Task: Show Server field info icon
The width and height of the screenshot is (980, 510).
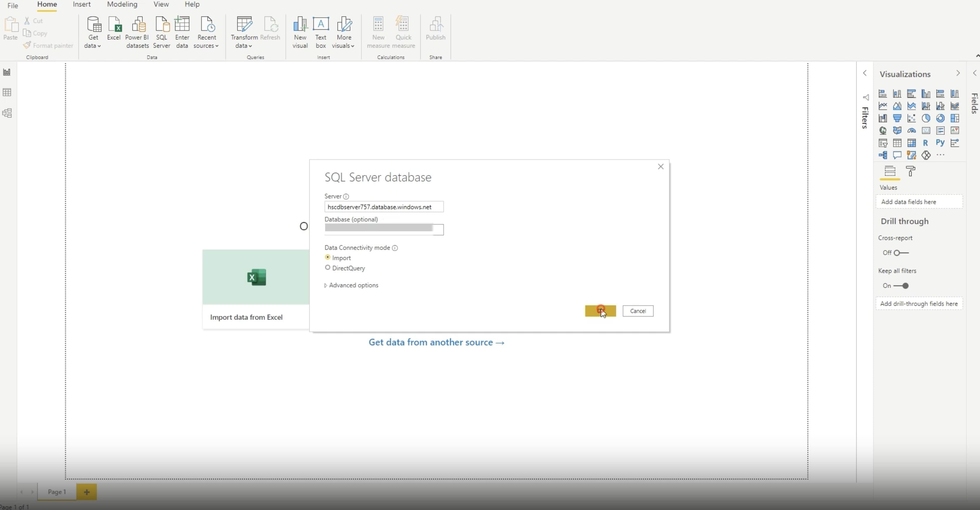Action: (346, 197)
